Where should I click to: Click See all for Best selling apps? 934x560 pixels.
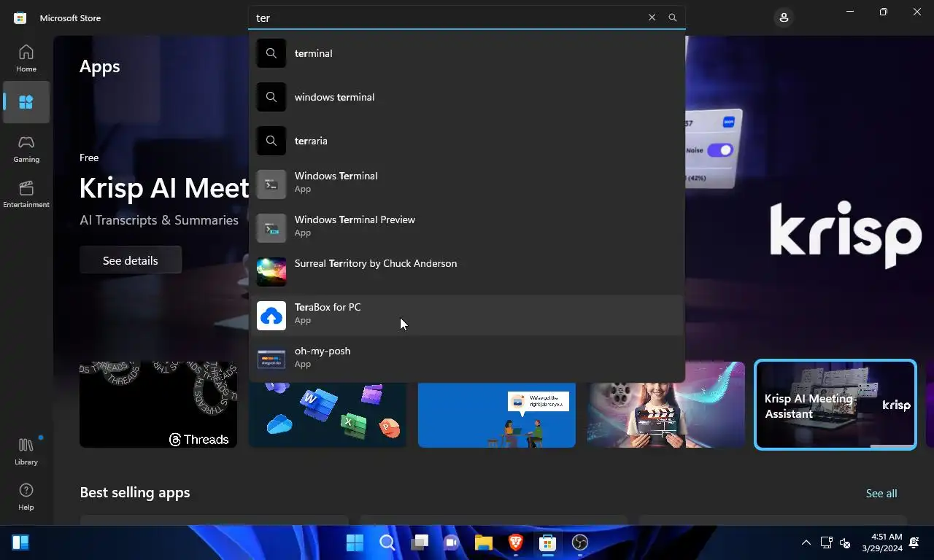coord(881,494)
